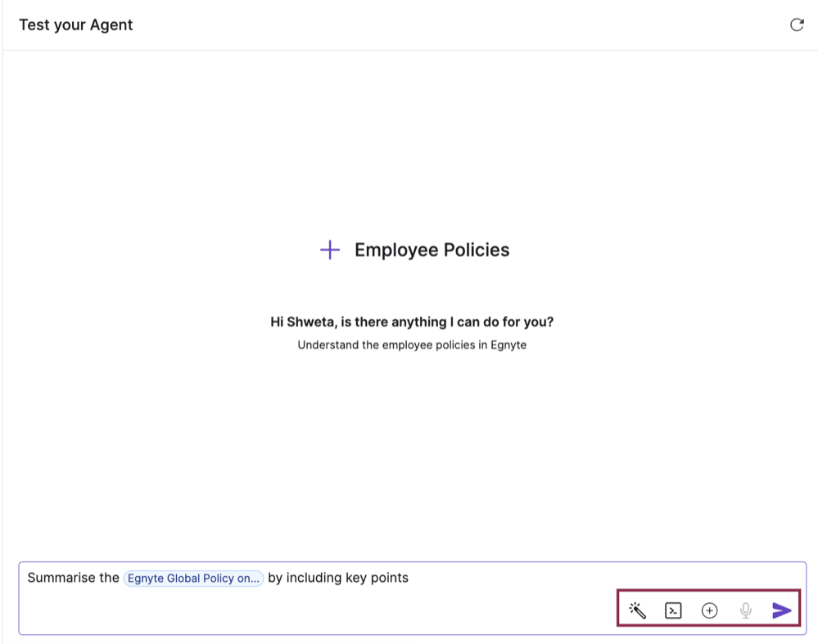Select the Test your Agent panel header
The width and height of the screenshot is (818, 644).
(75, 25)
